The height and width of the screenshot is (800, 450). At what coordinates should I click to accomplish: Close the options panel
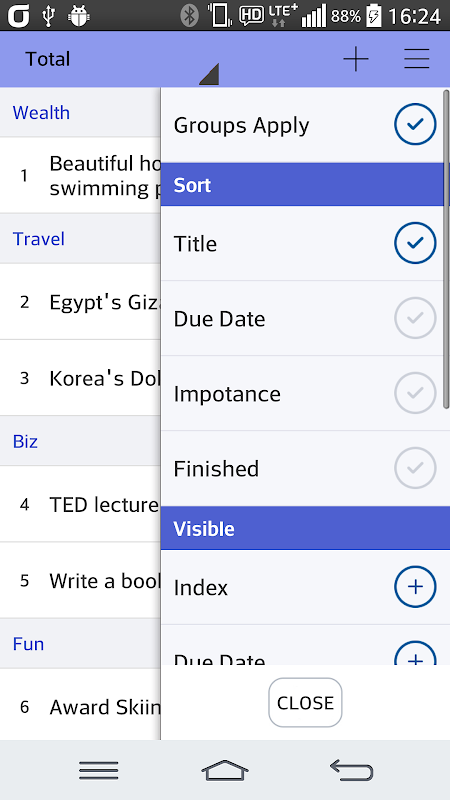tap(305, 703)
